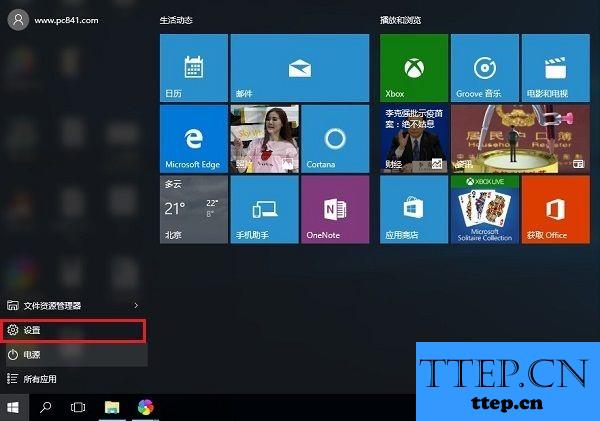Open Task View on the taskbar
600x421 pixels.
[78, 408]
